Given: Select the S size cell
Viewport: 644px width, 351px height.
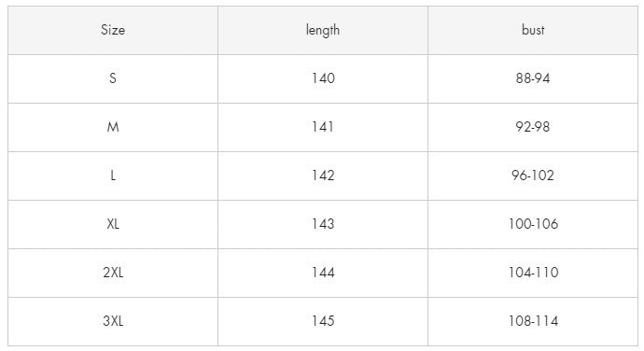Looking at the screenshot, I should [x=113, y=78].
